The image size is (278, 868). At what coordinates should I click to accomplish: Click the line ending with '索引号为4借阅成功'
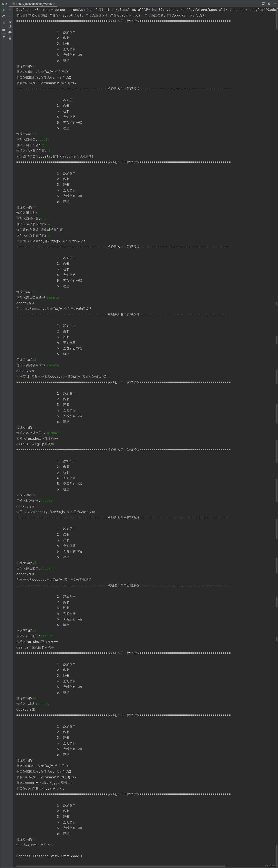pos(54,309)
